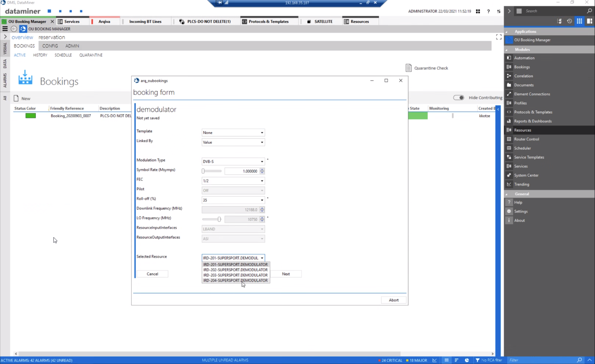The height and width of the screenshot is (364, 595).
Task: Click the search magnifier icon in sidebar
Action: [x=589, y=11]
